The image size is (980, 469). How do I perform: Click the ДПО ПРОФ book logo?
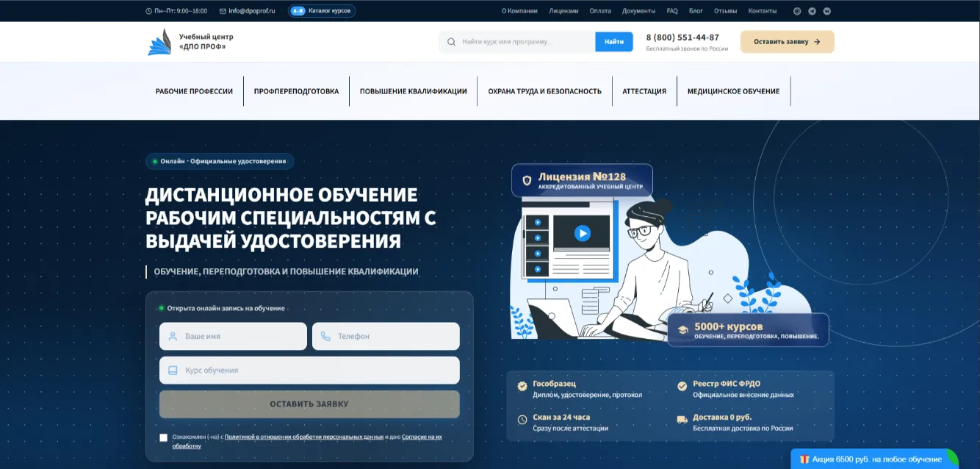(x=159, y=42)
